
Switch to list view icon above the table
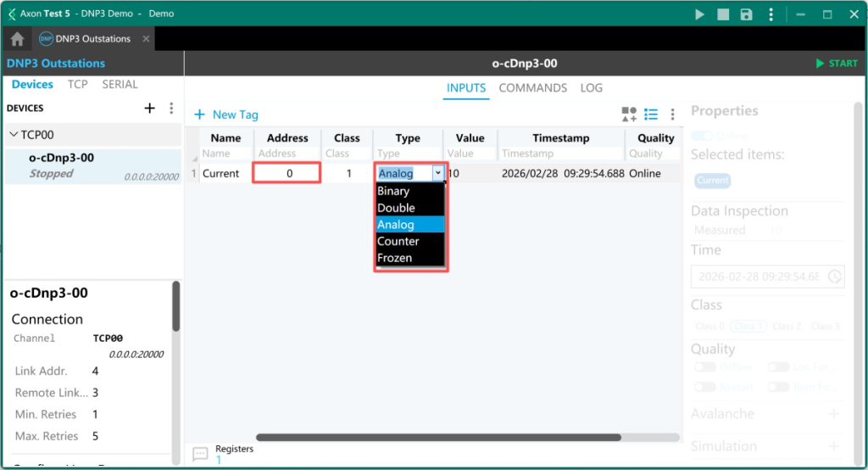651,115
